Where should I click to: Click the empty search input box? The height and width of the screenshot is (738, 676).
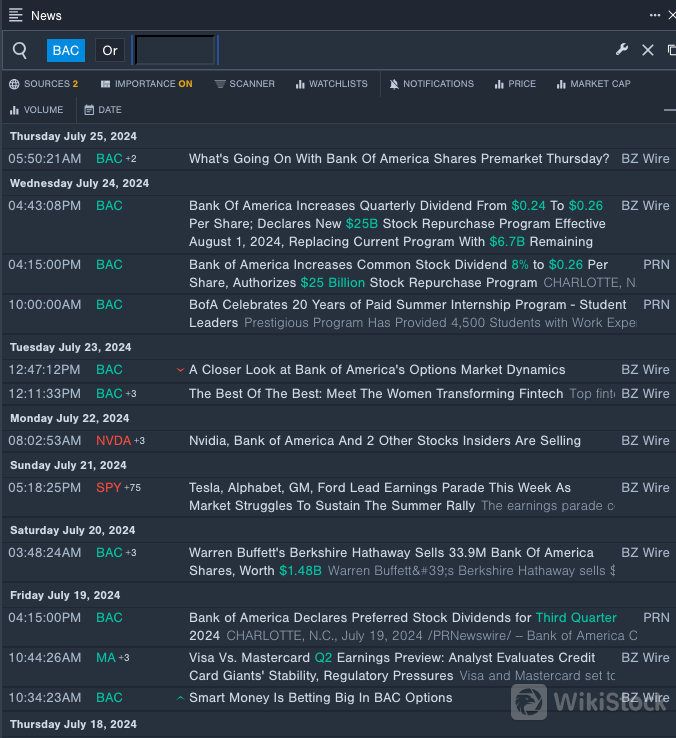pyautogui.click(x=175, y=50)
